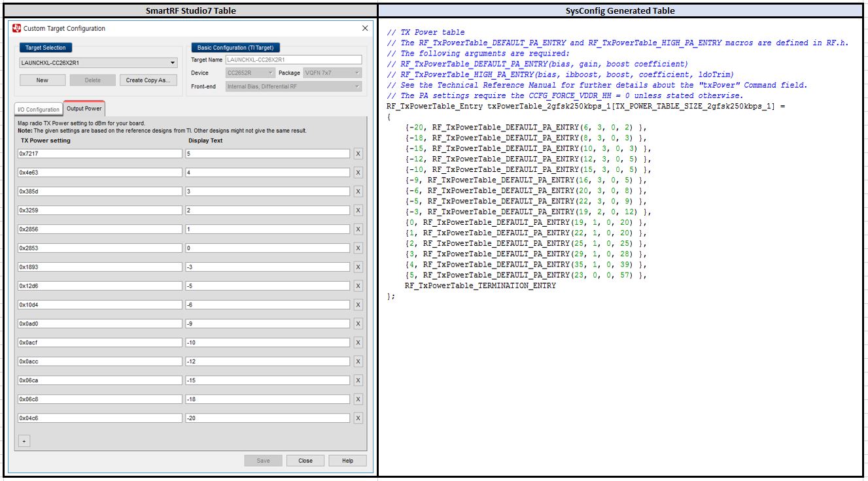Remove the -10 display text entry
The width and height of the screenshot is (868, 481).
(358, 342)
